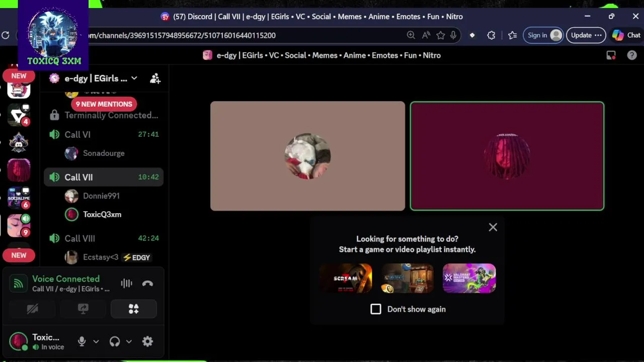This screenshot has width=644, height=362.
Task: Open User Settings gear
Action: (147, 341)
